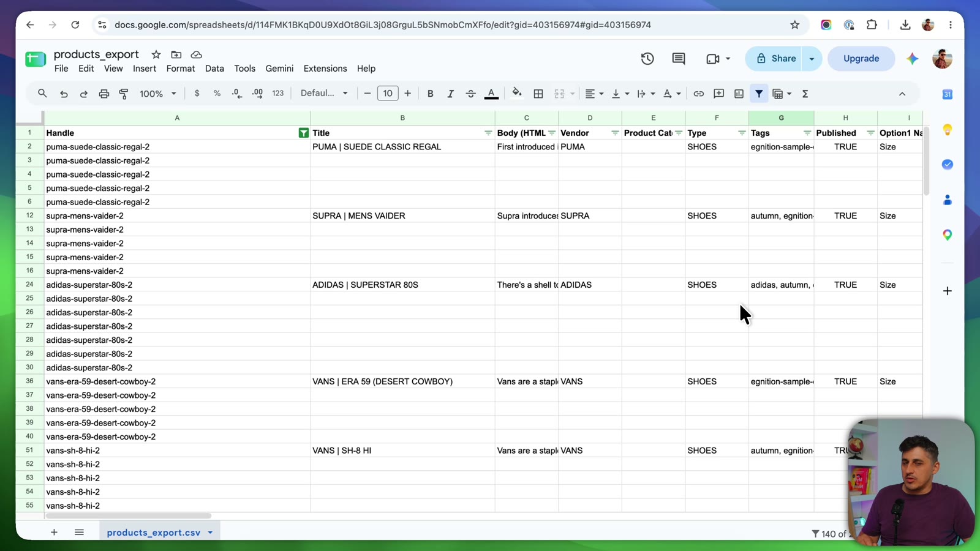Open Title column filter
Viewport: 980px width, 551px height.
(488, 133)
